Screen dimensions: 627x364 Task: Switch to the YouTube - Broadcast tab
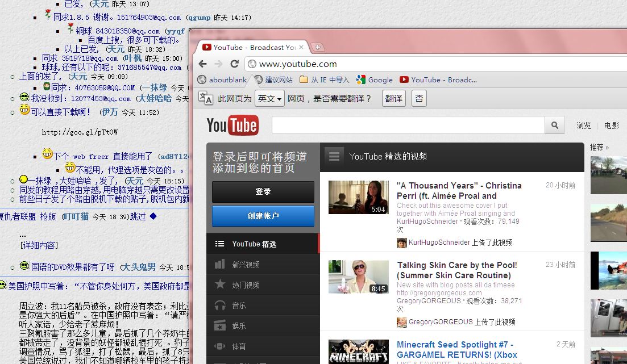(x=253, y=47)
